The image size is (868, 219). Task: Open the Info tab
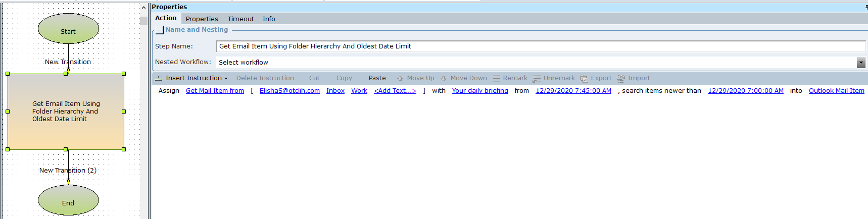pyautogui.click(x=269, y=19)
